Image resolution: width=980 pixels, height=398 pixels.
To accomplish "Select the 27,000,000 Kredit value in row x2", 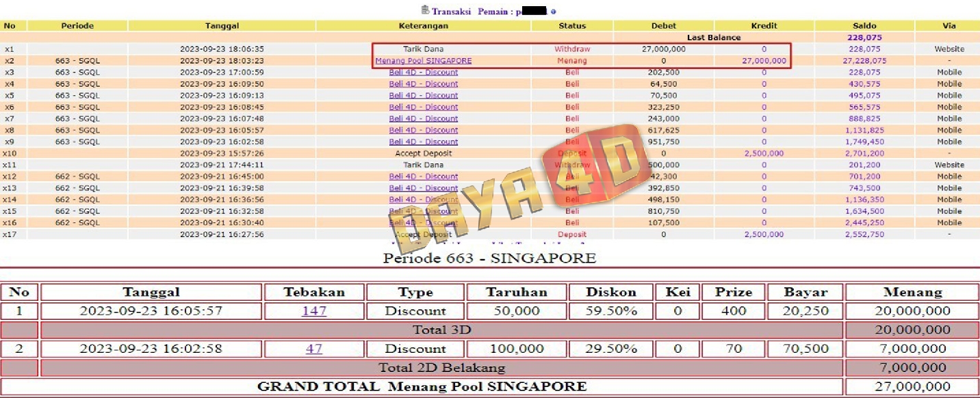I will click(764, 61).
